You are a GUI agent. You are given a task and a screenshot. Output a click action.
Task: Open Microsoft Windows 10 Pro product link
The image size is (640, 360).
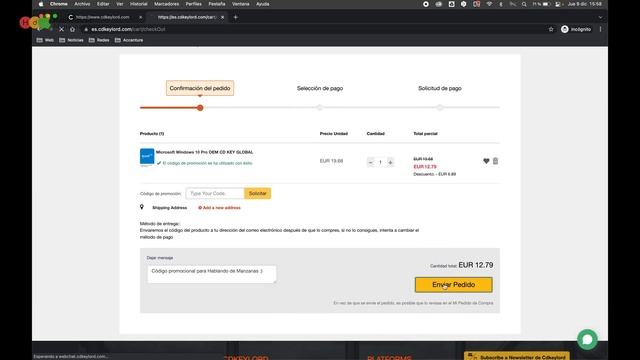pyautogui.click(x=204, y=152)
